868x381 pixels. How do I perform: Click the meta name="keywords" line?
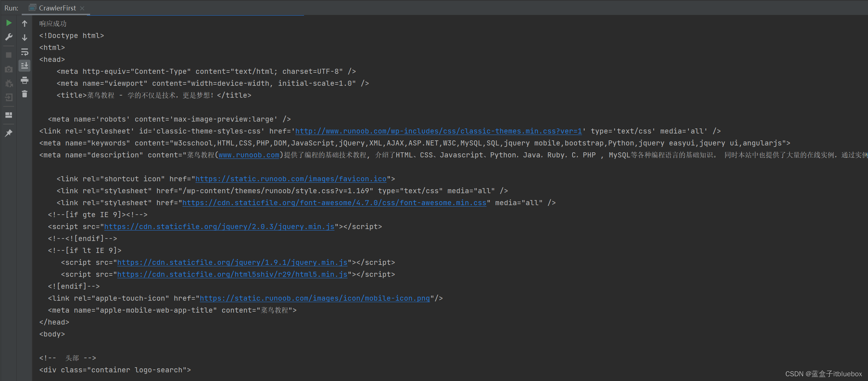(x=415, y=143)
